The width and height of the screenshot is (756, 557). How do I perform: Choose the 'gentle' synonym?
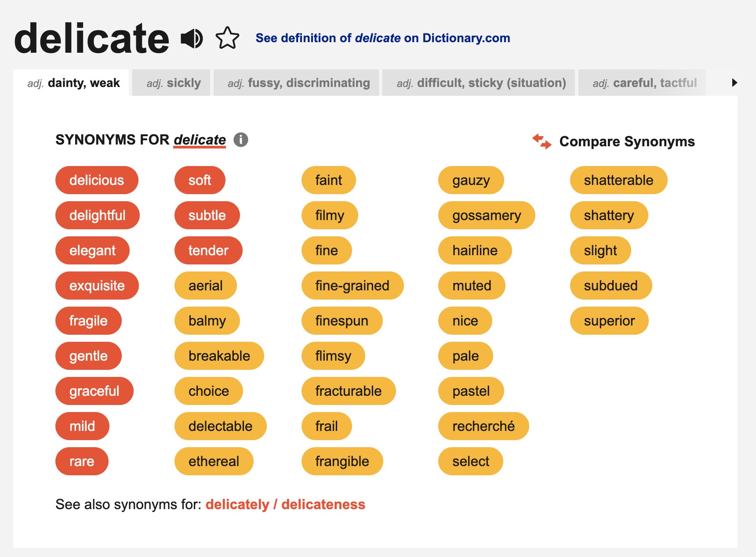point(88,356)
